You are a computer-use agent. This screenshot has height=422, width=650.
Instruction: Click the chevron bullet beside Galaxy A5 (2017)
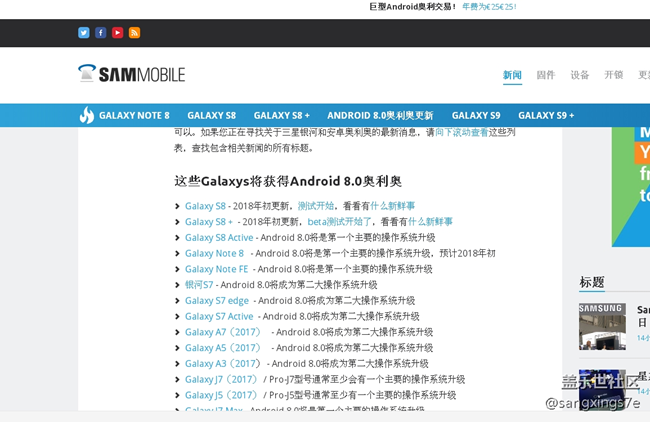click(x=177, y=348)
